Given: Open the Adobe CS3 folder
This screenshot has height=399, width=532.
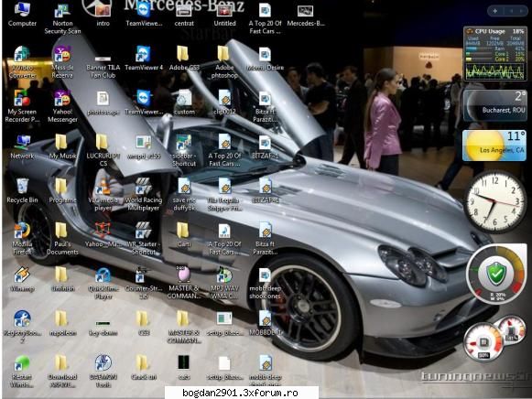Looking at the screenshot, I should click(x=184, y=59).
